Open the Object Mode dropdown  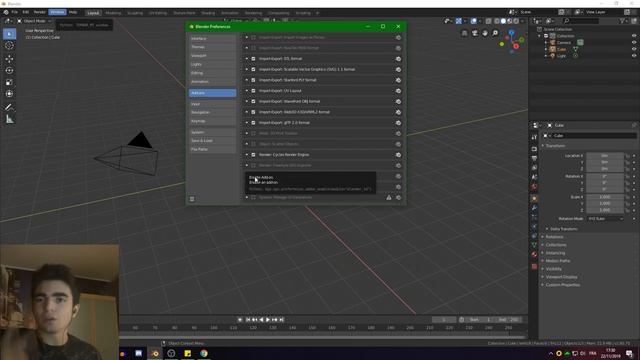(x=34, y=21)
